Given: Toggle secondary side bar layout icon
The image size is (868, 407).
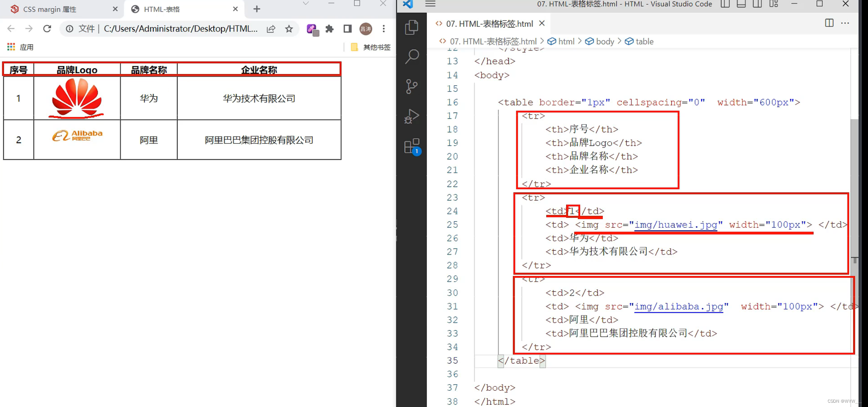Looking at the screenshot, I should coord(757,4).
